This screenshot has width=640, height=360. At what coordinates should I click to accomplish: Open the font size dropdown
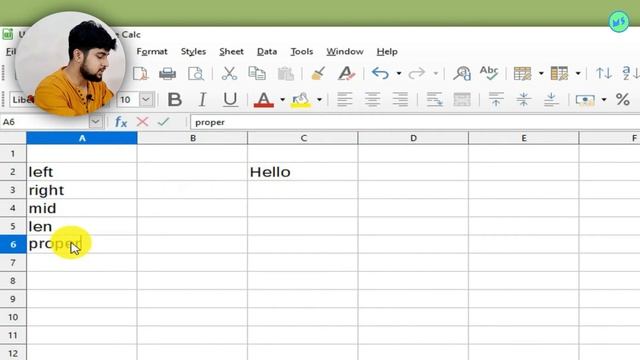point(146,100)
